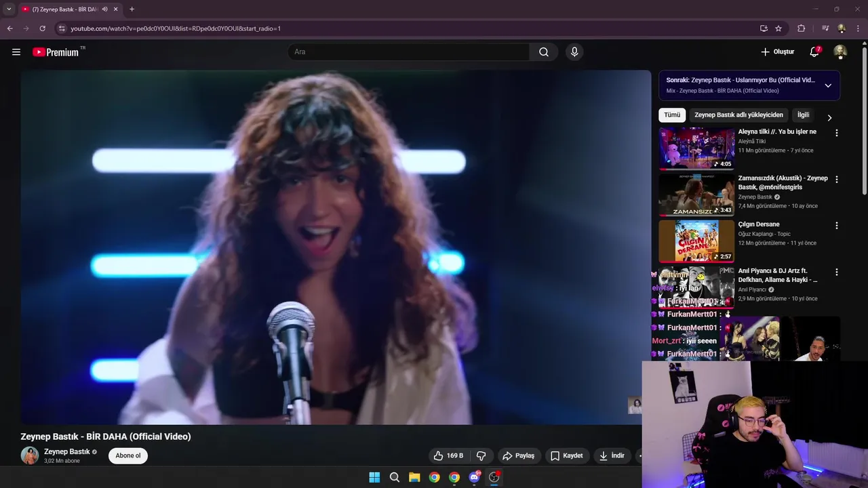Click the Oluştur create button

777,52
